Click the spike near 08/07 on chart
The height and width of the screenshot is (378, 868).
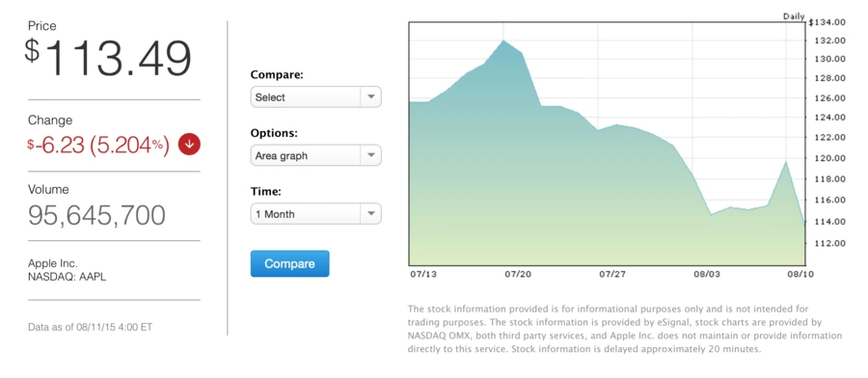point(786,161)
